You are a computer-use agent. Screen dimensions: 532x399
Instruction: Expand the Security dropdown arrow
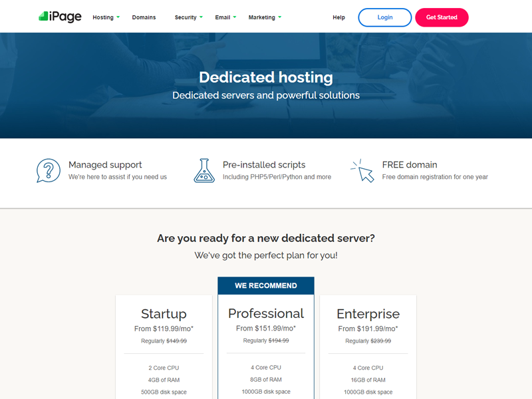(x=201, y=17)
